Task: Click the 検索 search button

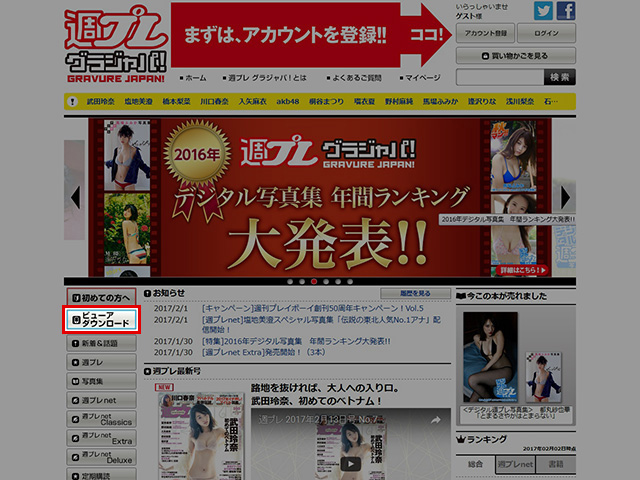Action: point(560,77)
